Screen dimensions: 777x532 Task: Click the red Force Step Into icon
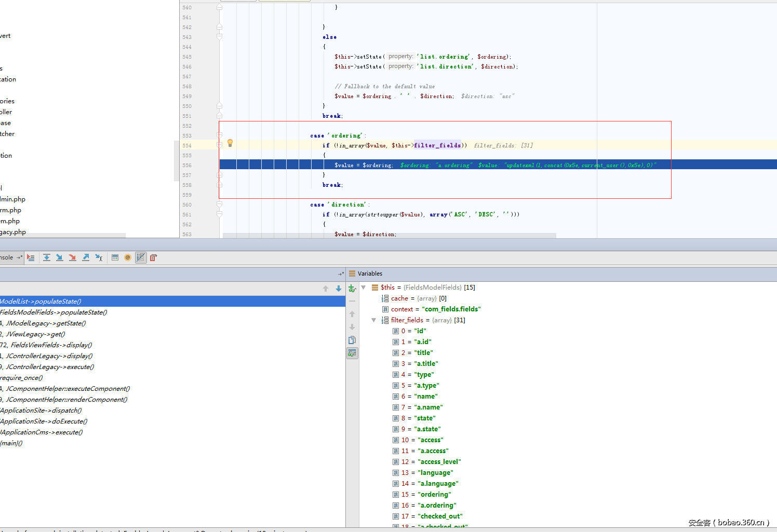click(72, 257)
